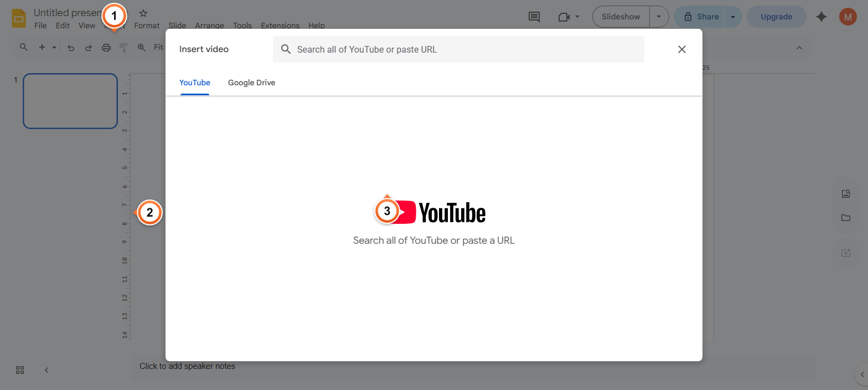Star the presentation
The image size is (868, 390).
[143, 13]
